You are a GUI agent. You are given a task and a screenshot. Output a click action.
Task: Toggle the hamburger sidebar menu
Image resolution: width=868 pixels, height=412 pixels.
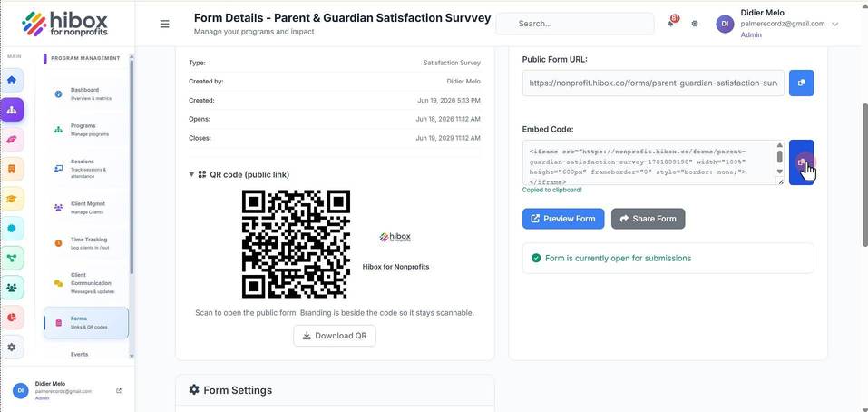(164, 24)
